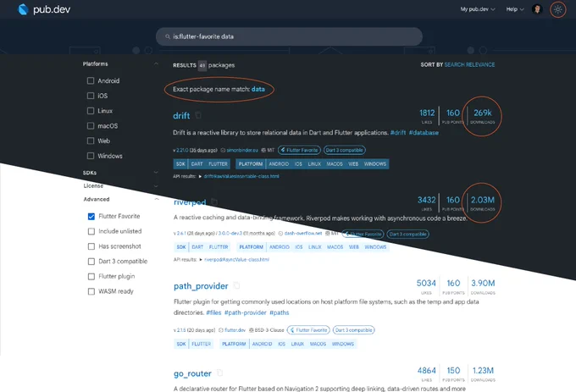576x392 pixels.
Task: Expand the SDKs filter section
Action: point(156,172)
